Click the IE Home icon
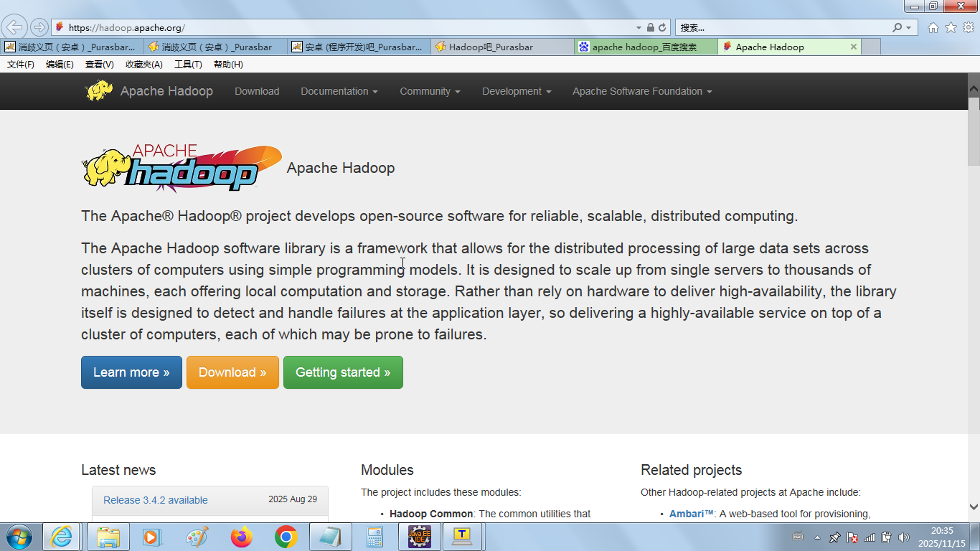Image resolution: width=980 pixels, height=551 pixels. tap(933, 28)
